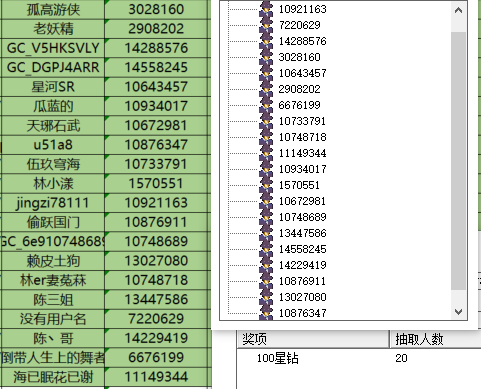This screenshot has width=481, height=389.
Task: Click spreadsheet cell 孤高游侠
Action: click(x=53, y=9)
